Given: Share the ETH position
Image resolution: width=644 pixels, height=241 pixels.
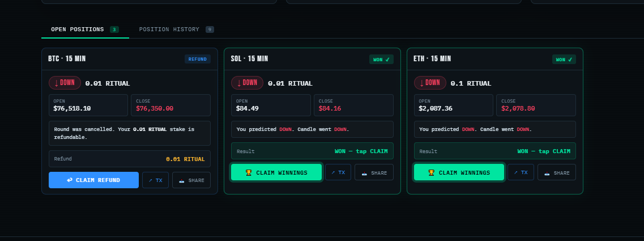Looking at the screenshot, I should pos(557,172).
